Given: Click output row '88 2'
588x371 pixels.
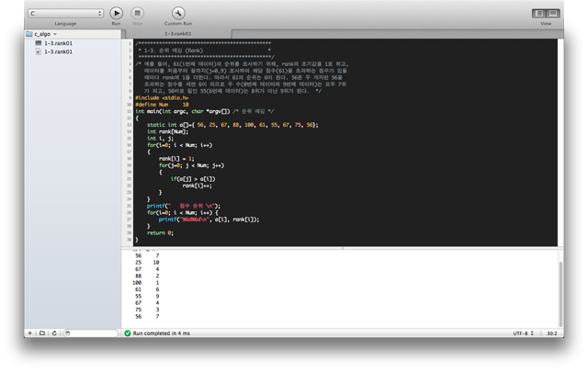Looking at the screenshot, I should 147,275.
